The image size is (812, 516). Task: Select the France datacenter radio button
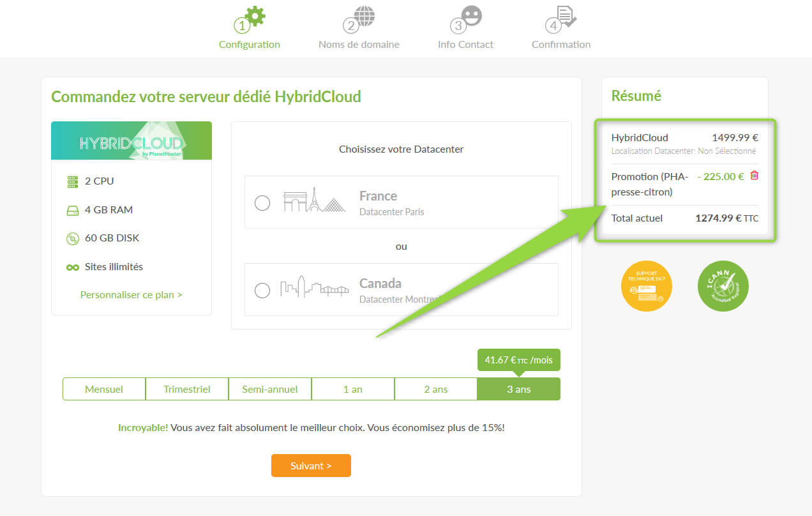262,203
